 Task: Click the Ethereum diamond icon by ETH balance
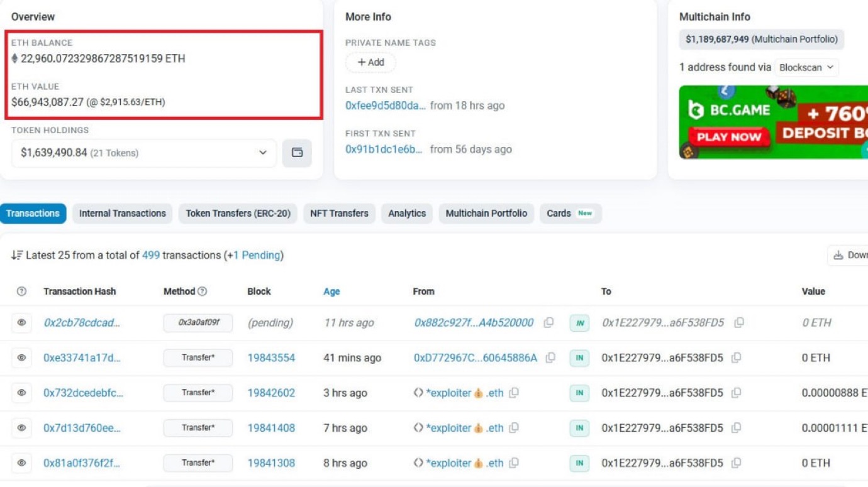pyautogui.click(x=14, y=58)
